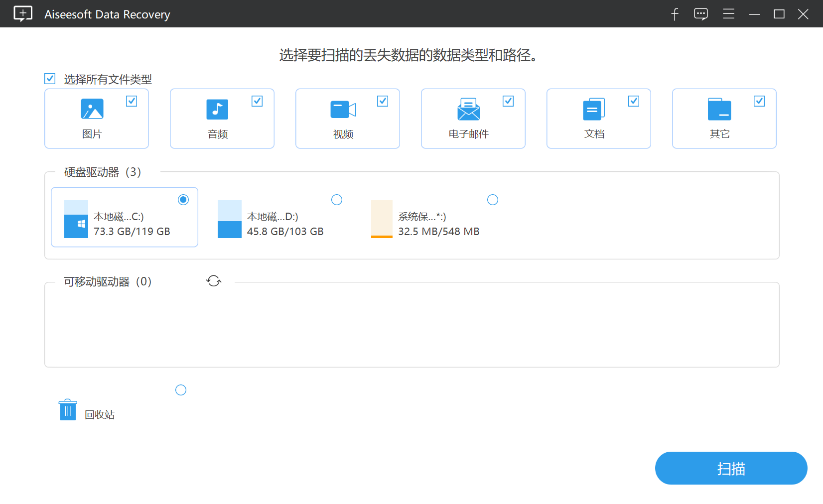
Task: Close the Data Recovery window
Action: 803,14
